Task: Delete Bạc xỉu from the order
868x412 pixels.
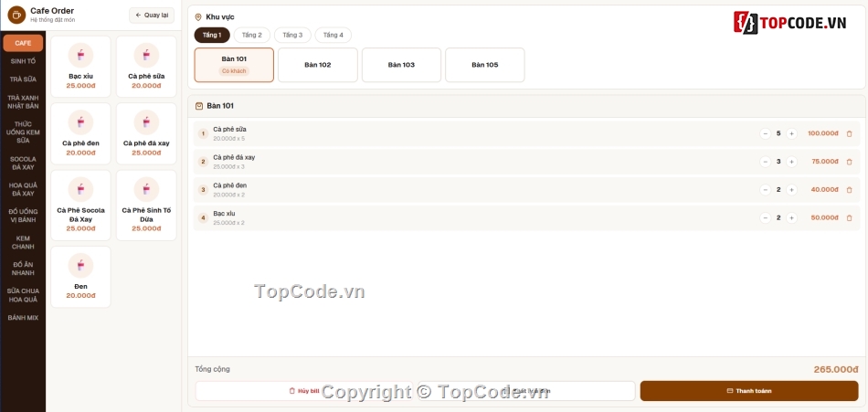Action: pyautogui.click(x=849, y=217)
